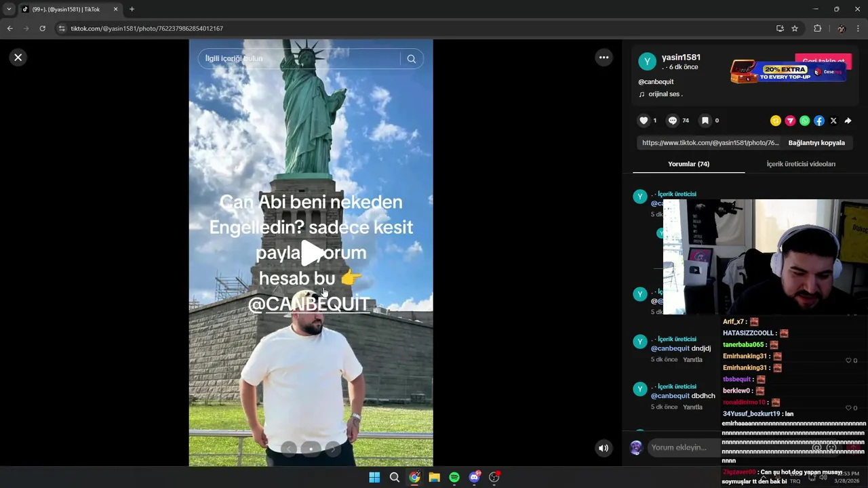Open the Chrome three-dot menu
This screenshot has width=868, height=488.
click(858, 28)
